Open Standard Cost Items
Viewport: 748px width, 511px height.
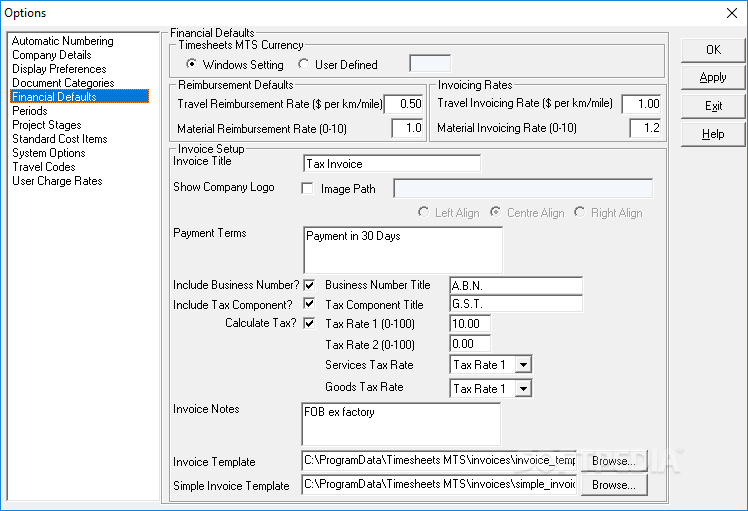[60, 139]
